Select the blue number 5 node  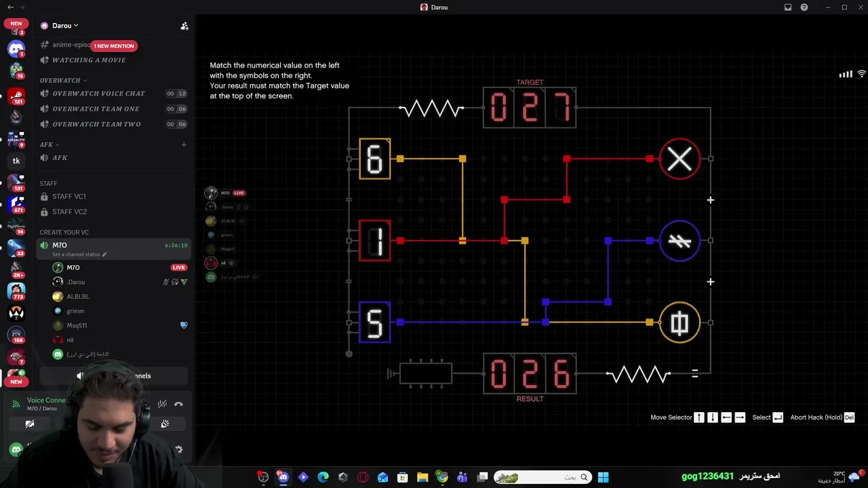375,322
